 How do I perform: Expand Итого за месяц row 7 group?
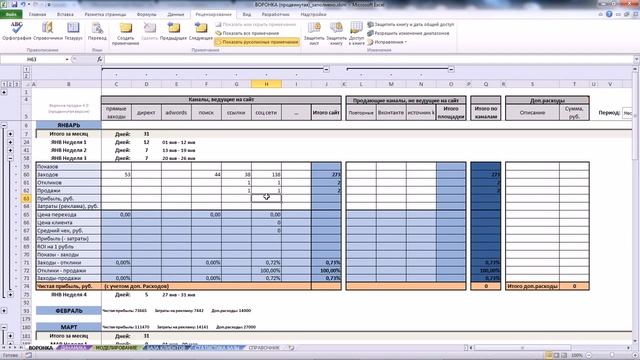coord(10,134)
